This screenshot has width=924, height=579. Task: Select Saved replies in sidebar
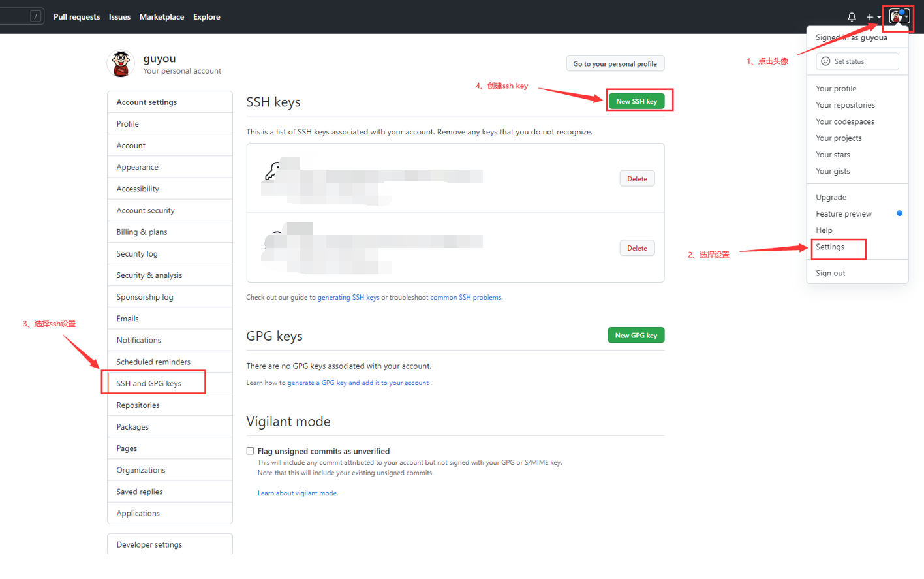click(170, 491)
